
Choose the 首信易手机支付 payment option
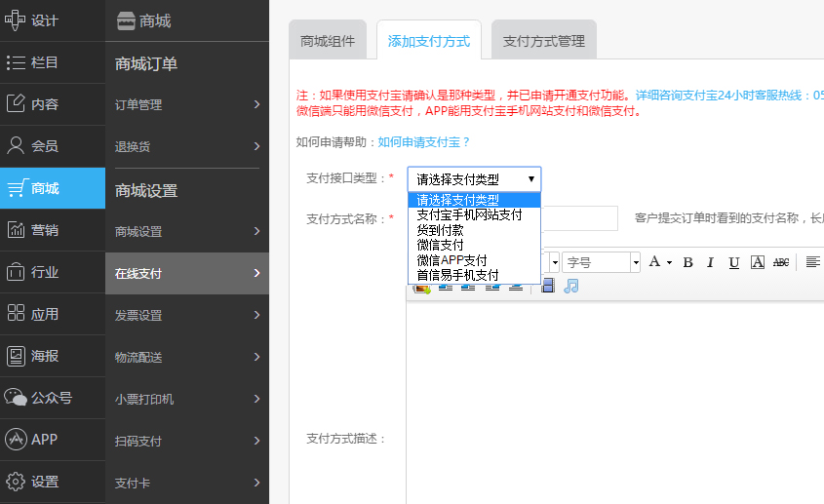(x=474, y=275)
